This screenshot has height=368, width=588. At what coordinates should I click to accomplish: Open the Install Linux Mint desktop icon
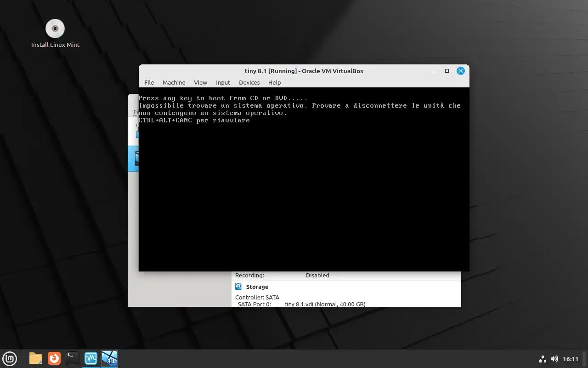click(55, 34)
